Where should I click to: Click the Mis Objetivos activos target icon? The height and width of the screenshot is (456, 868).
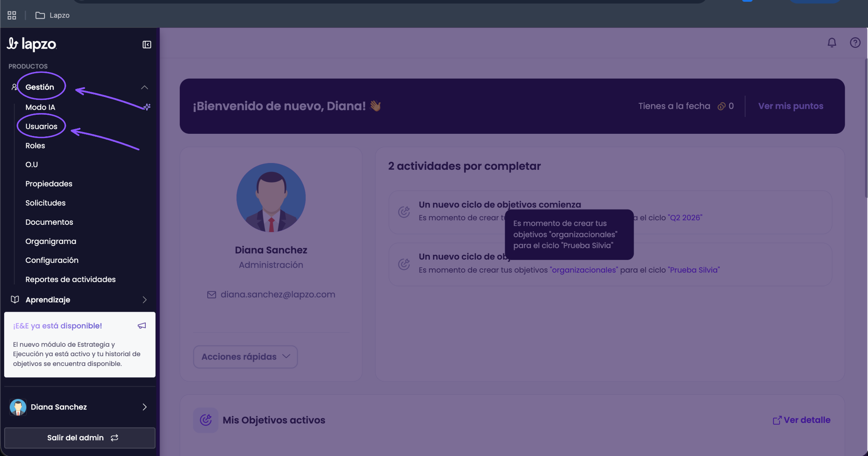[206, 420]
